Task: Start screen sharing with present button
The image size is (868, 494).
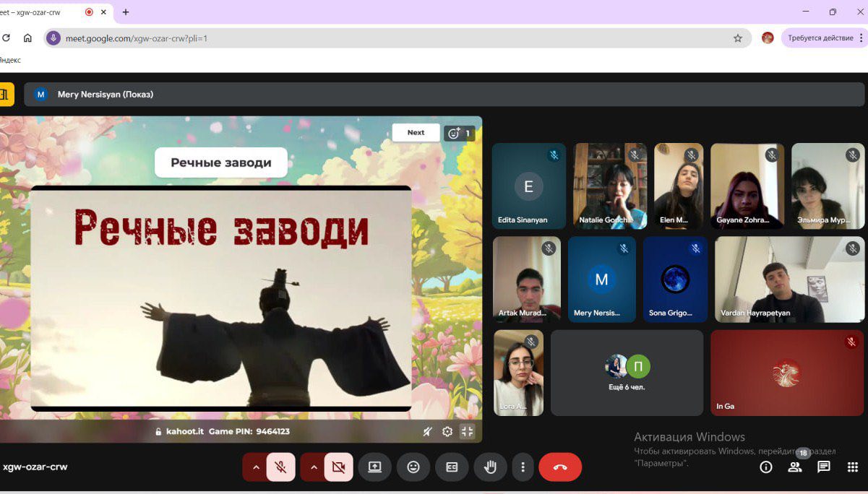Action: point(374,467)
